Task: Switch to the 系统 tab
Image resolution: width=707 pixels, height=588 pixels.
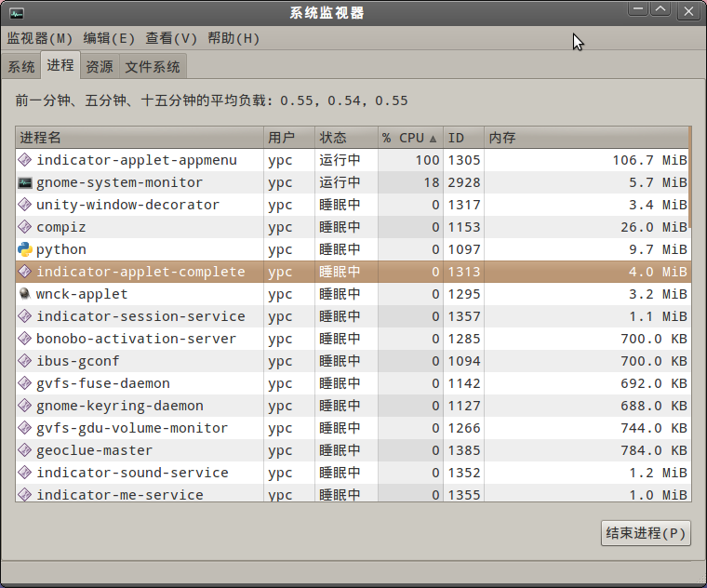Action: tap(21, 67)
